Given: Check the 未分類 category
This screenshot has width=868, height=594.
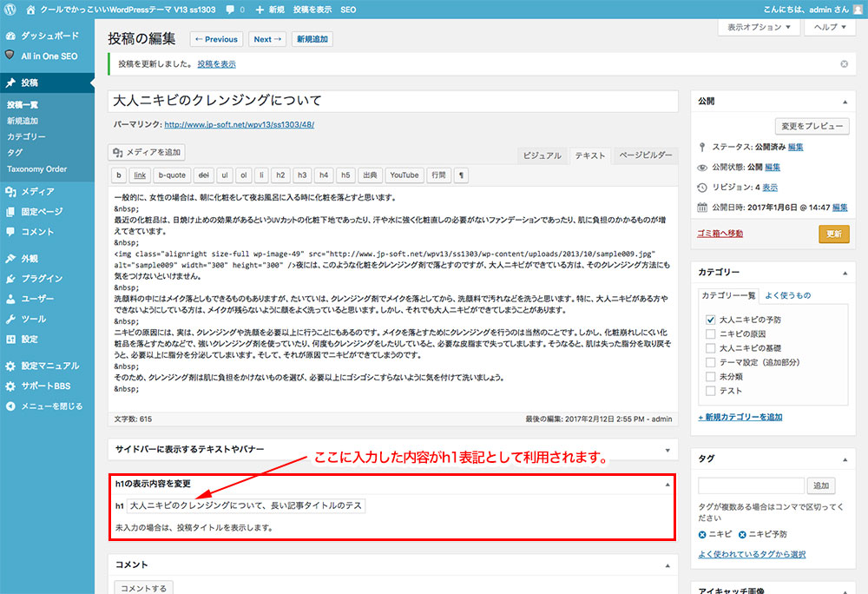Looking at the screenshot, I should (711, 377).
